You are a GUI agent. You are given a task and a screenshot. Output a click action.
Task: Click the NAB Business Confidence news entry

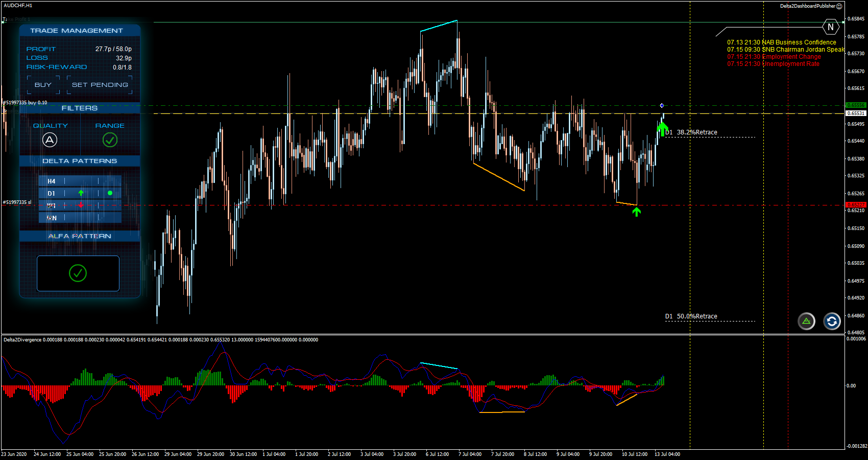point(781,42)
